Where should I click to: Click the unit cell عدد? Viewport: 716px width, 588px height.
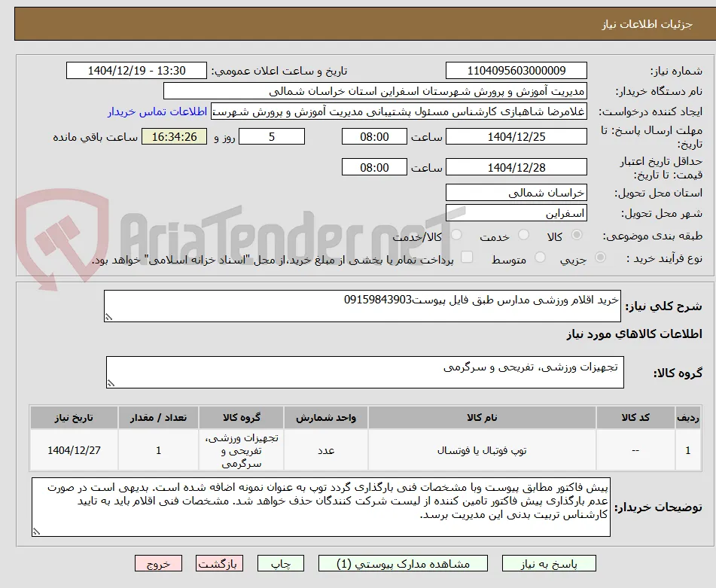pyautogui.click(x=325, y=450)
